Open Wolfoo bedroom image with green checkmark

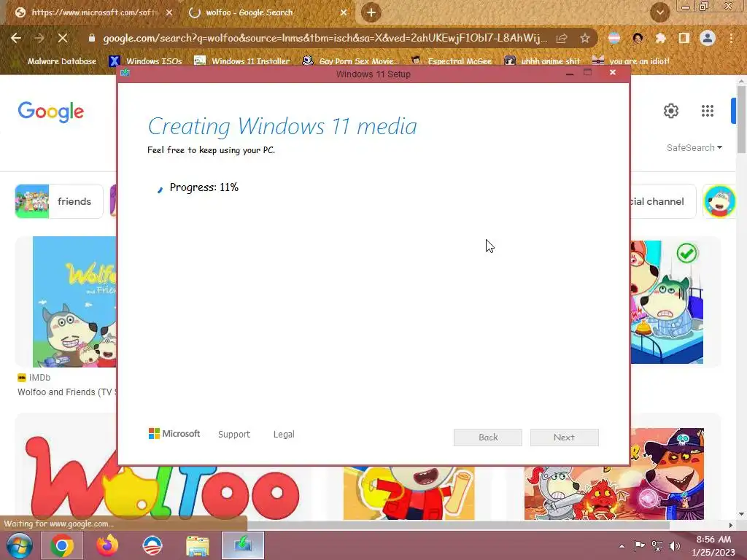667,302
